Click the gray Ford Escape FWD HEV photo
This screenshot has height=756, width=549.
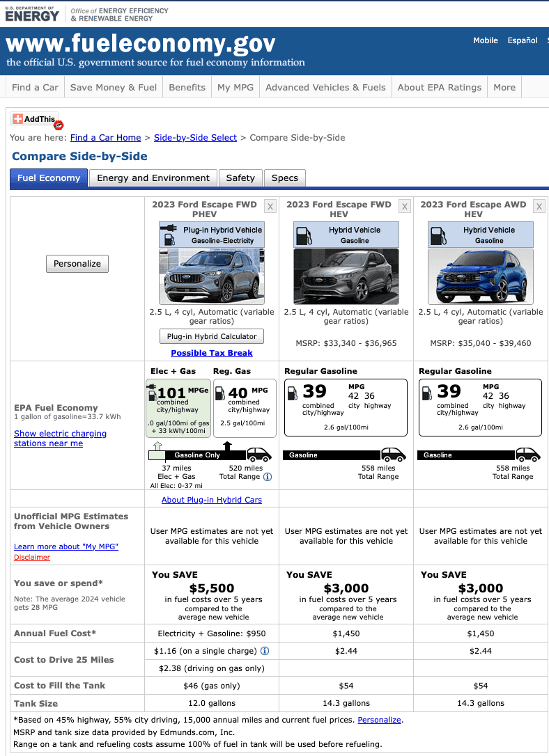[346, 276]
